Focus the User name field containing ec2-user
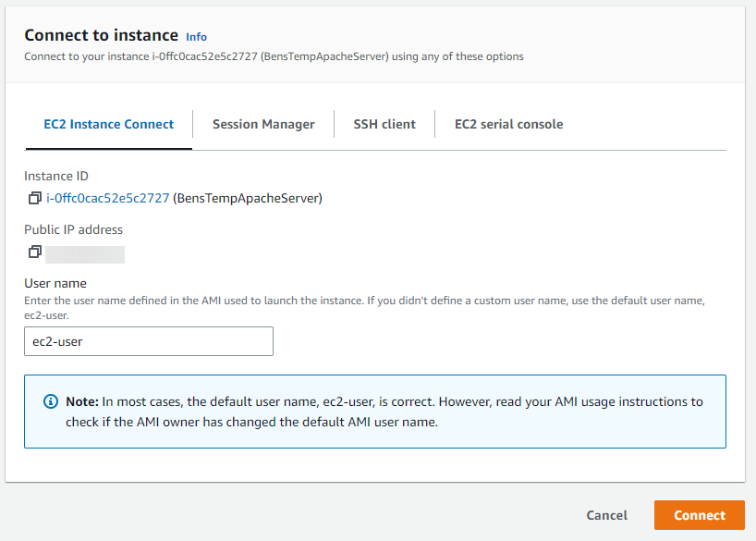The width and height of the screenshot is (756, 541). coord(149,341)
